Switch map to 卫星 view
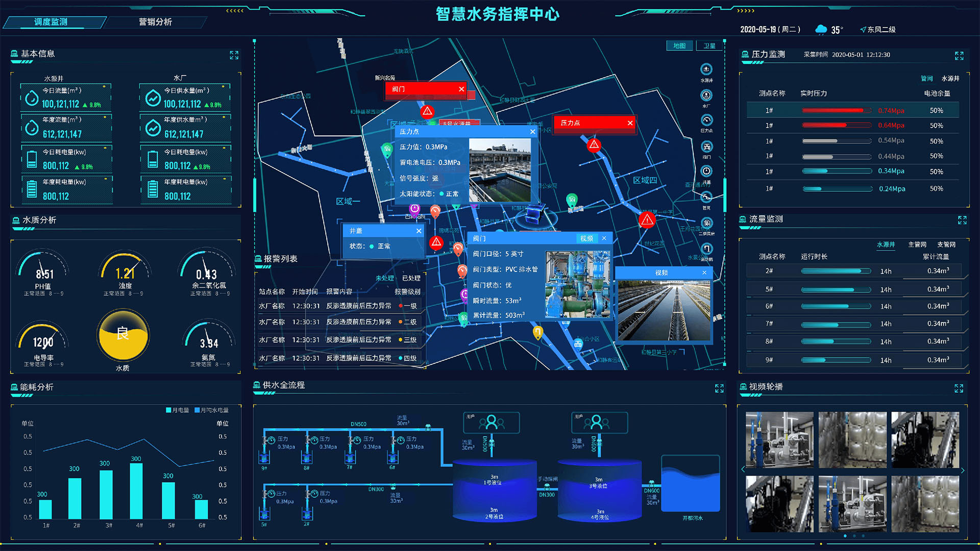This screenshot has width=980, height=551. click(709, 46)
